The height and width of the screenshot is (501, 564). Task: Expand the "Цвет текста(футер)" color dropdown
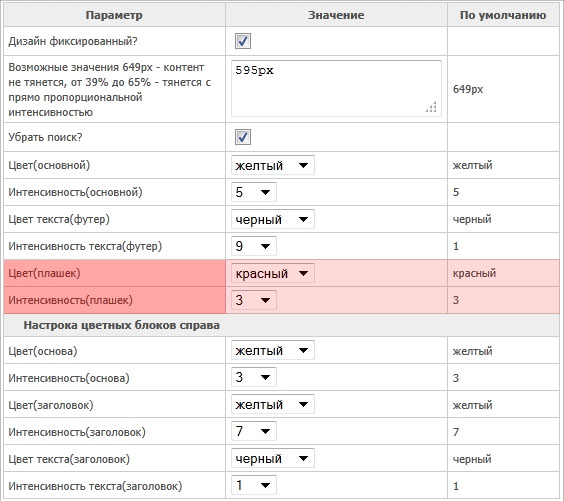click(x=273, y=219)
